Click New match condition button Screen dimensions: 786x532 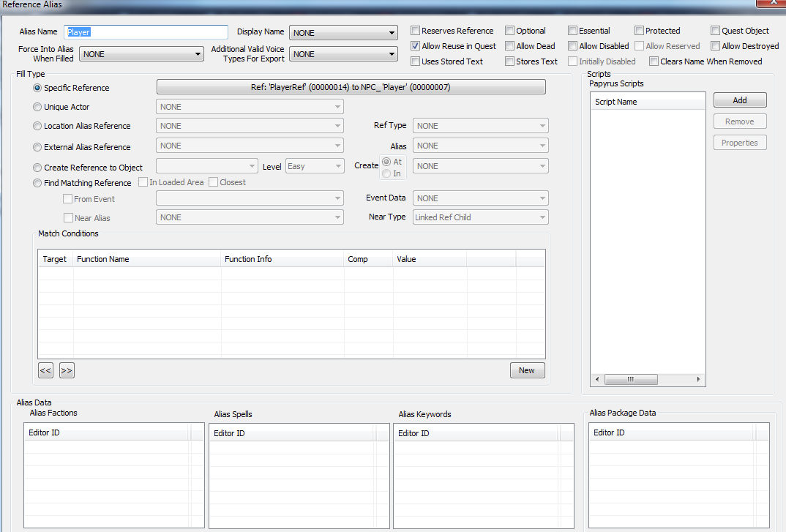527,370
